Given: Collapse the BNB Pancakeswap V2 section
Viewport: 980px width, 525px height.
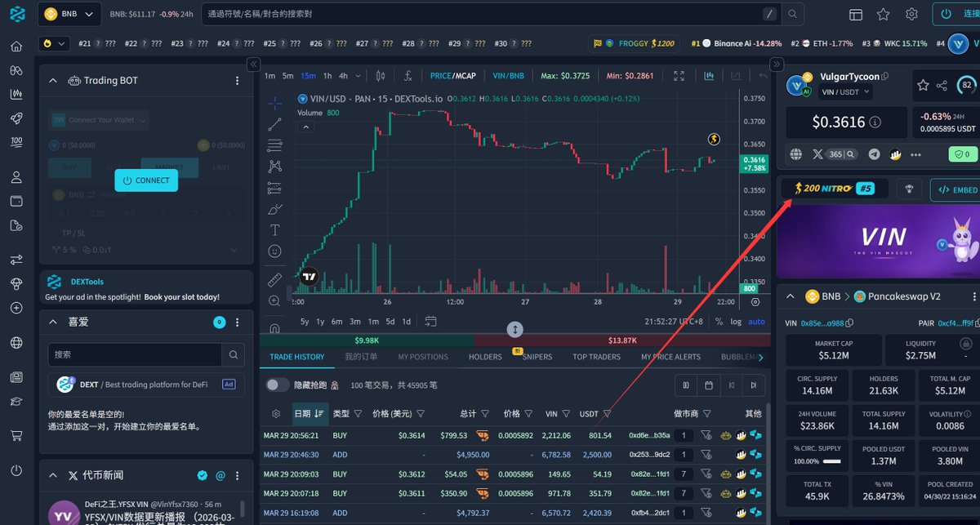Looking at the screenshot, I should coord(791,296).
